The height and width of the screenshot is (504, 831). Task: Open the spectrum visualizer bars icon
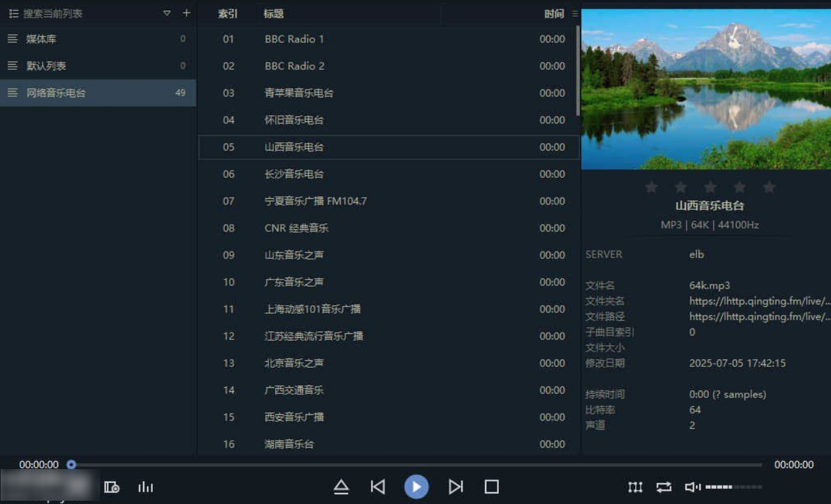coord(146,488)
